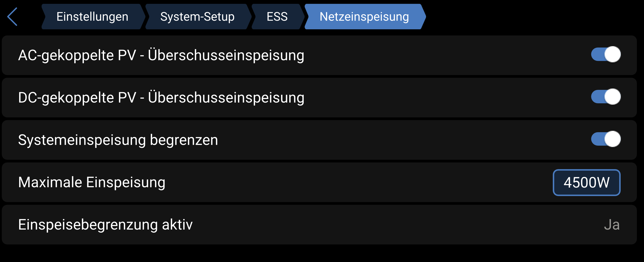Click 'Überschusseinspeisung' word in the DC row
The width and height of the screenshot is (644, 262).
tap(226, 98)
